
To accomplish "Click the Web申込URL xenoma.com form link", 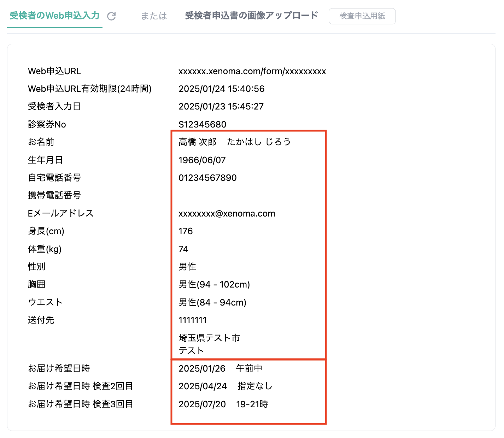I will click(252, 71).
